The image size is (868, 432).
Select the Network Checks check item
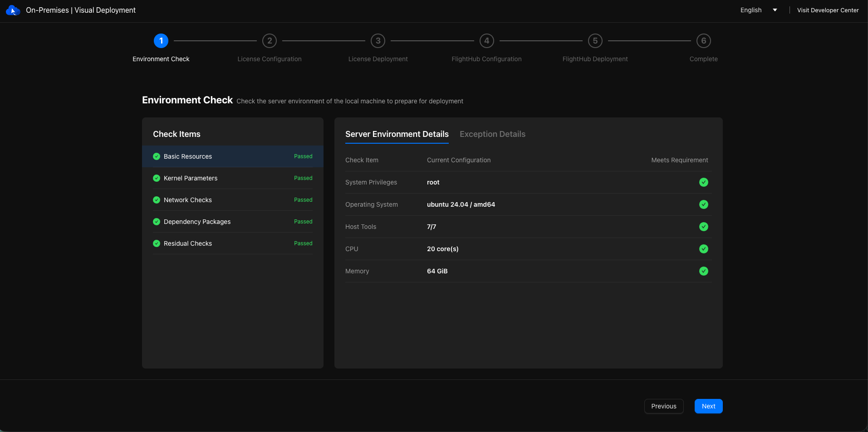[x=233, y=200]
